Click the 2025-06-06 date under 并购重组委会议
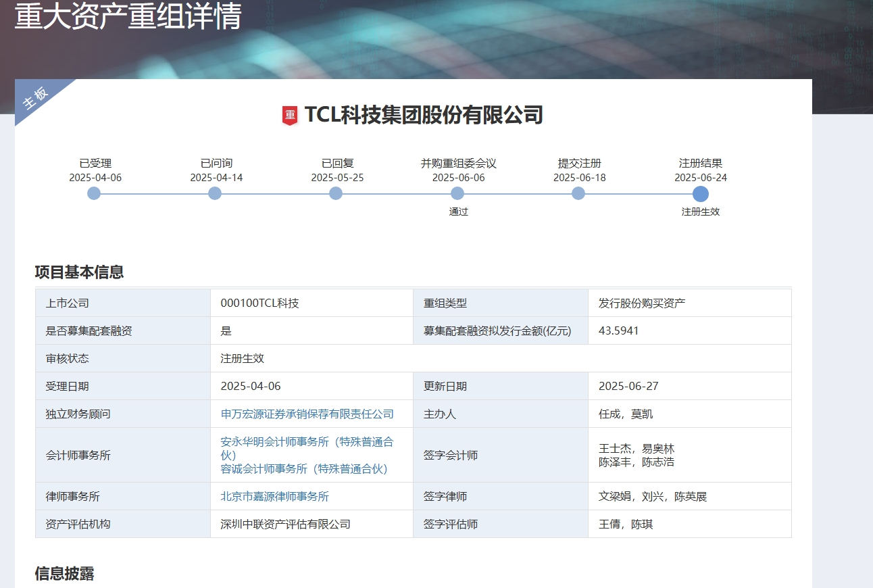Screen dimensions: 873x588 (x=459, y=178)
